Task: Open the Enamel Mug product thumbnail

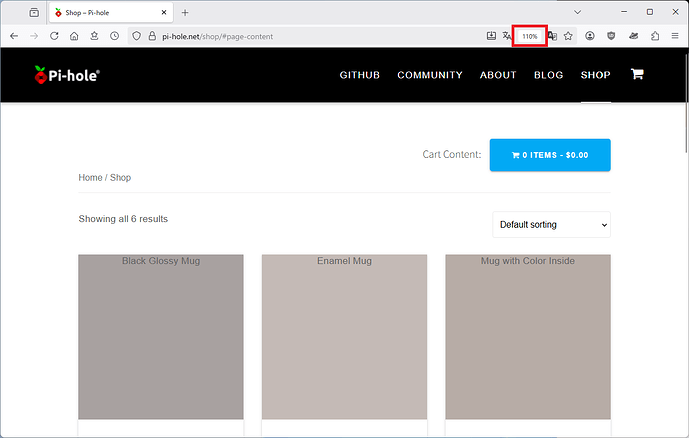Action: [344, 337]
